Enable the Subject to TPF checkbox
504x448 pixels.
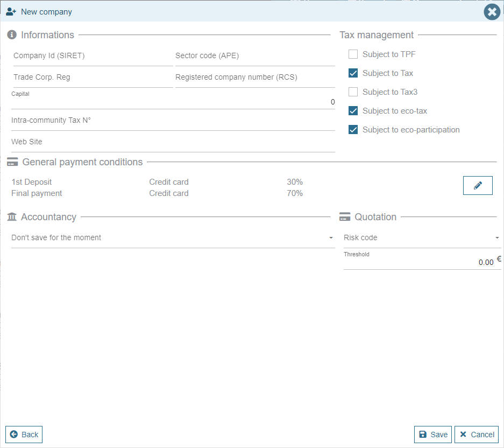coord(353,54)
